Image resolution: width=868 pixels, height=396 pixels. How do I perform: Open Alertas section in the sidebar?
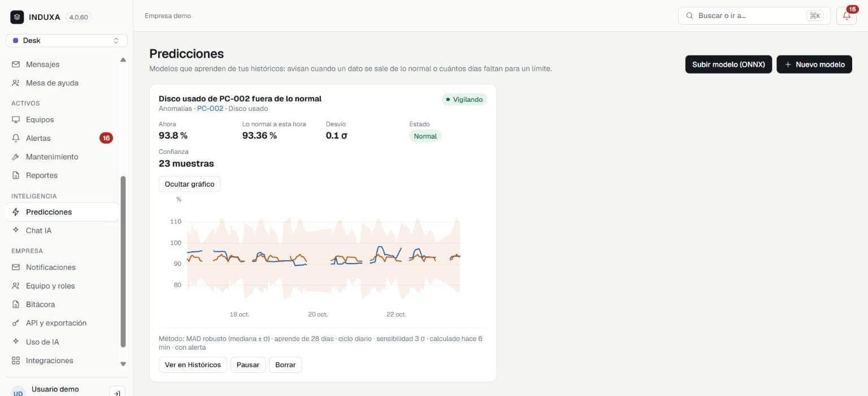tap(62, 138)
